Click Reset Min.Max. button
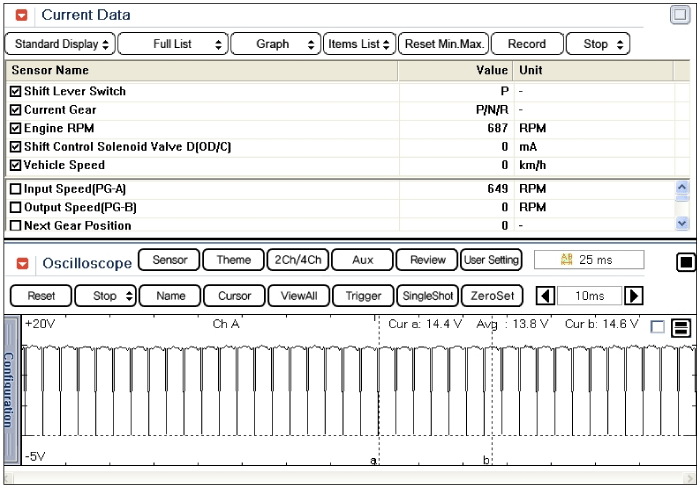This screenshot has width=700, height=487. 444,44
